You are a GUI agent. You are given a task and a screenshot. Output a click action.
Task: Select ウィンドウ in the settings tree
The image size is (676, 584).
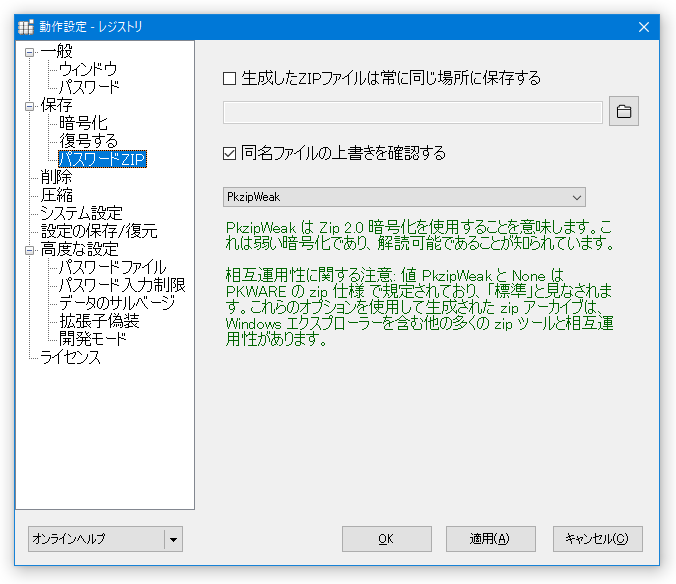(x=88, y=69)
